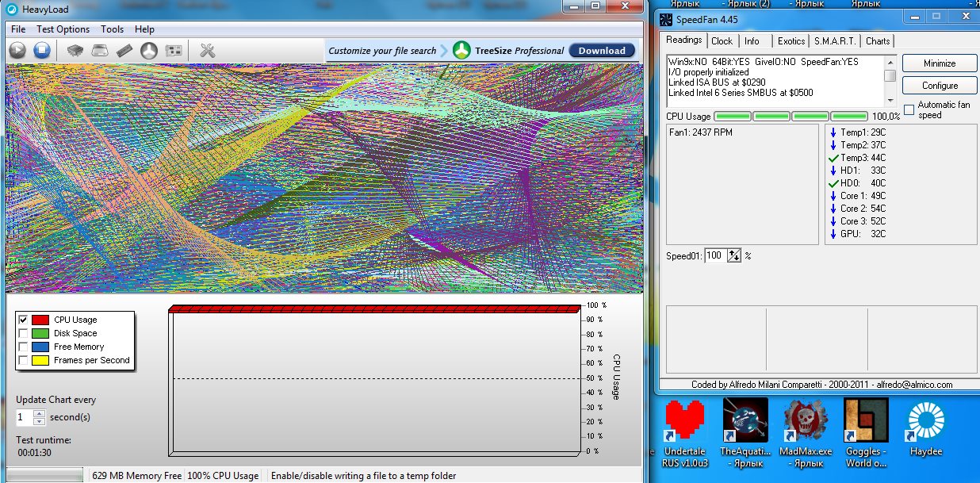Select the Undertale RUS desktop shortcut

[684, 432]
